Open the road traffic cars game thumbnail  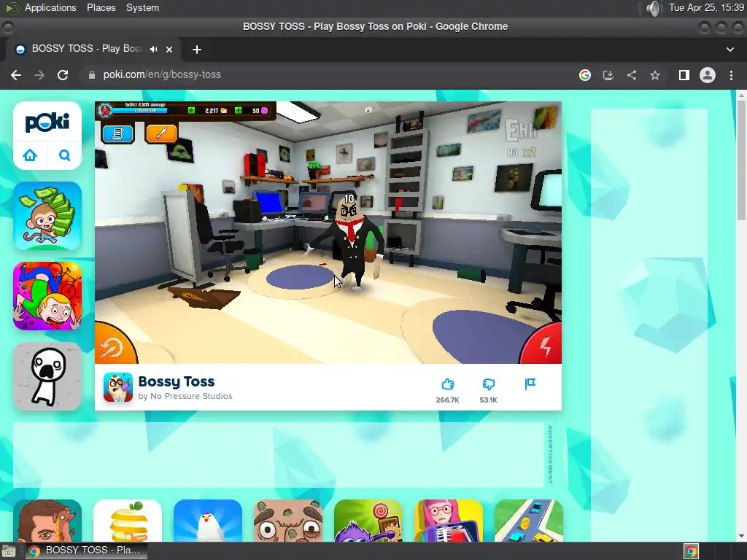[x=529, y=521]
